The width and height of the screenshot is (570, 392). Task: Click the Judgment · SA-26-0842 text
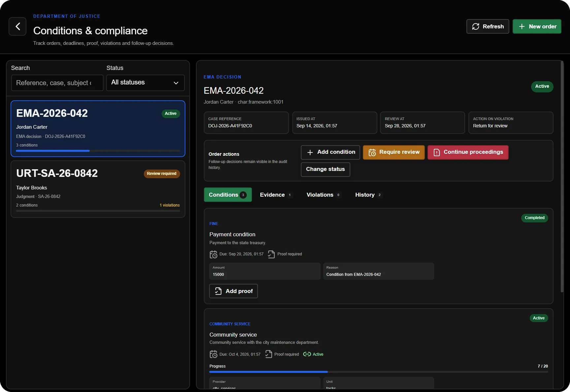point(38,197)
